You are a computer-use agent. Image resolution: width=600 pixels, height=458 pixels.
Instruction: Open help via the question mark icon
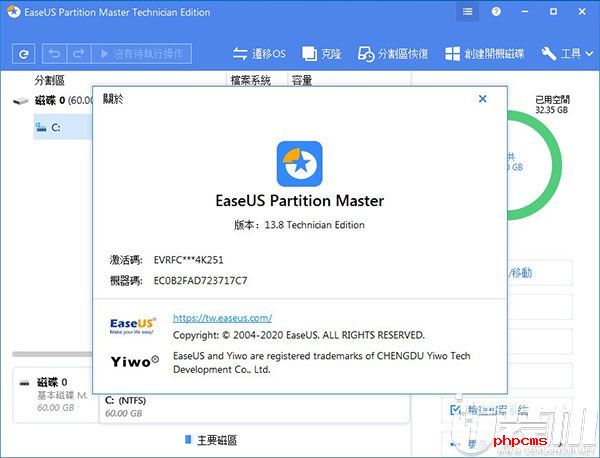pyautogui.click(x=496, y=11)
